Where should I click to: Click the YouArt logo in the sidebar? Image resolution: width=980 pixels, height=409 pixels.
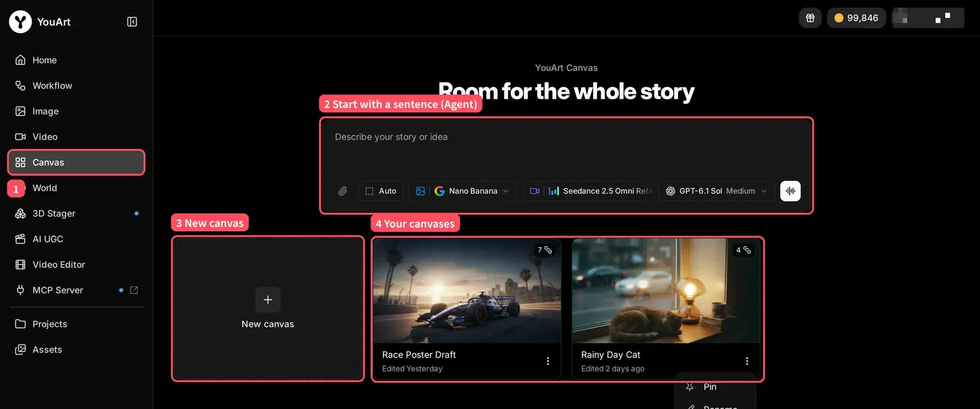[20, 21]
